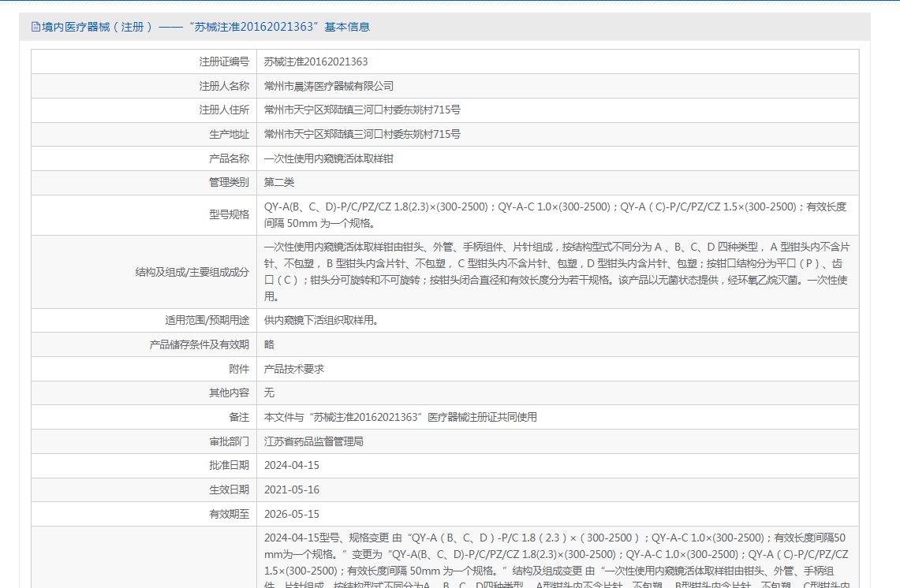Click the 备注 remark text
The width and height of the screenshot is (900, 588).
(x=400, y=417)
